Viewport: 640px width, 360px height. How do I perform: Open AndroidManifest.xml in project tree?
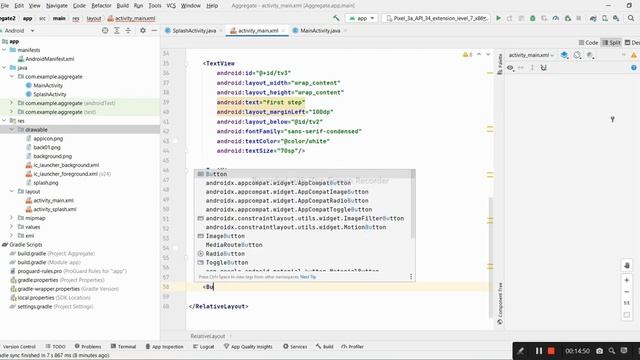click(46, 59)
